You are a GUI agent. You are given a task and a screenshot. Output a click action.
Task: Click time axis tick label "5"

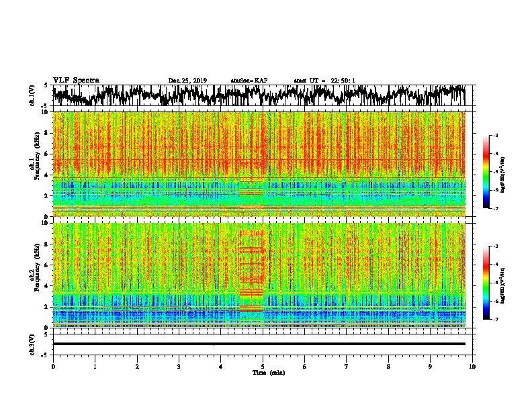[x=263, y=367]
